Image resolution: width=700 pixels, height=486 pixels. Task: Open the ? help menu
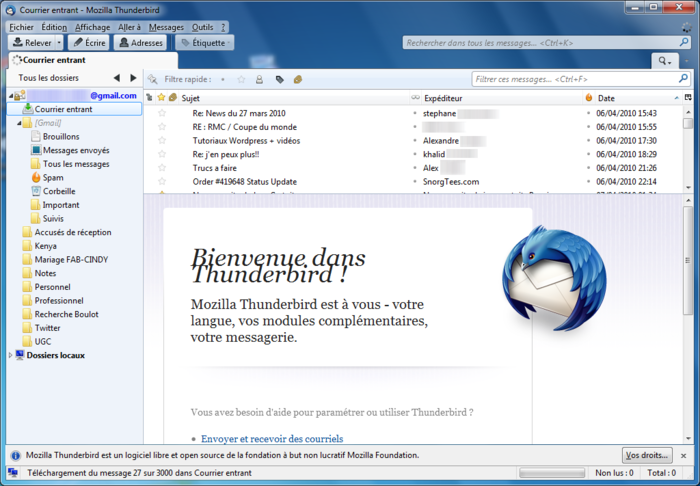click(223, 27)
